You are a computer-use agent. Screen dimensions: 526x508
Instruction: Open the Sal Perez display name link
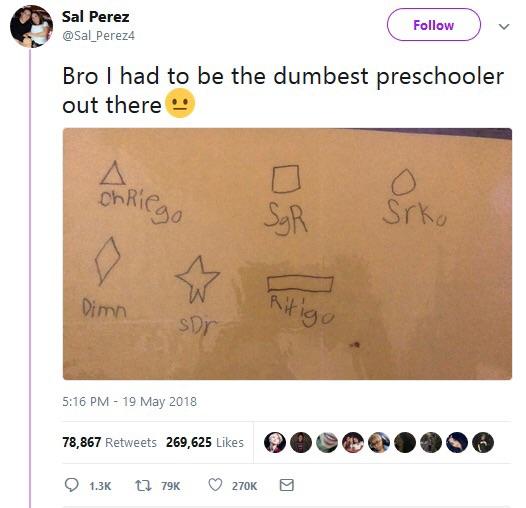click(96, 17)
